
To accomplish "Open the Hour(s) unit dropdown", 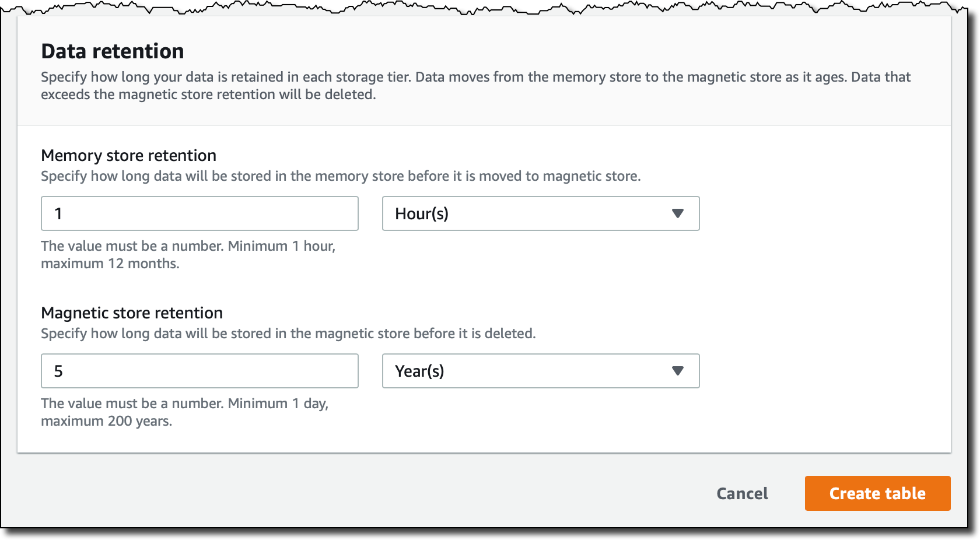I will [x=541, y=213].
